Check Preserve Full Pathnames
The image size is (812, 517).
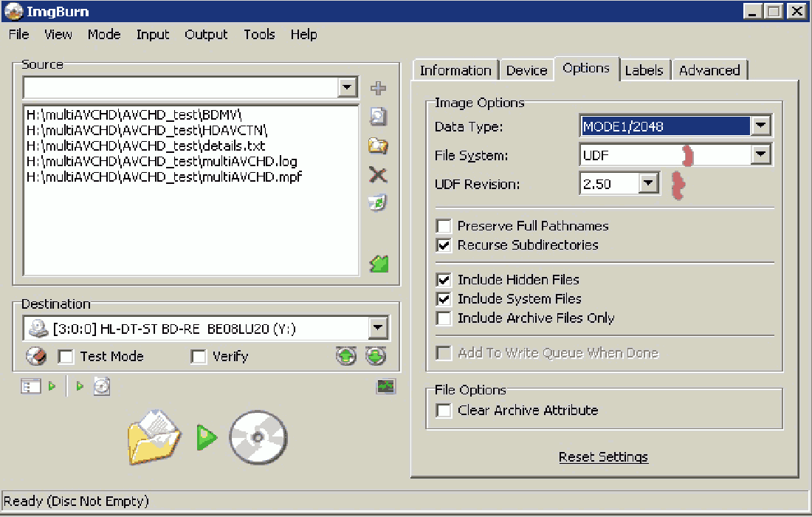click(444, 226)
